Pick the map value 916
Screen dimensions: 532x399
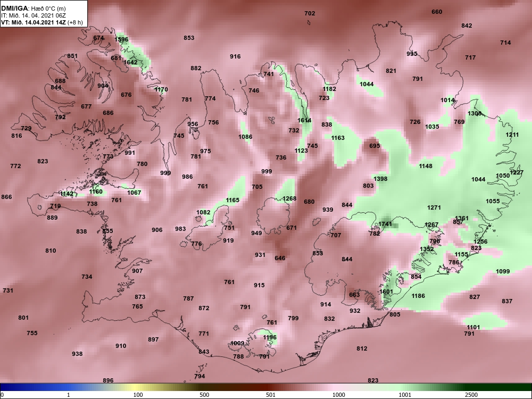(x=235, y=56)
